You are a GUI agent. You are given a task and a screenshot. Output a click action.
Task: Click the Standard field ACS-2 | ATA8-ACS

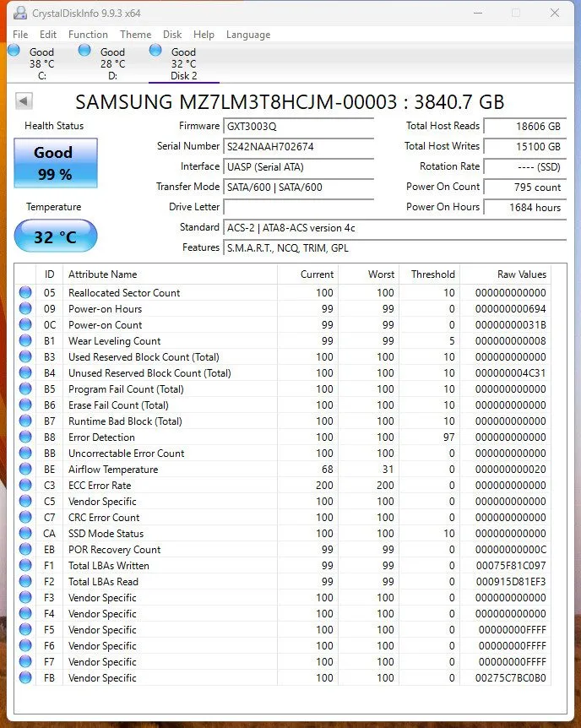tap(394, 227)
